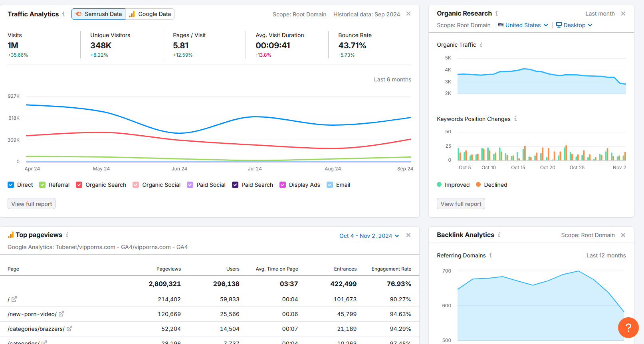This screenshot has height=344, width=644.
Task: Click the info icon next to Referring Domains
Action: click(x=491, y=255)
